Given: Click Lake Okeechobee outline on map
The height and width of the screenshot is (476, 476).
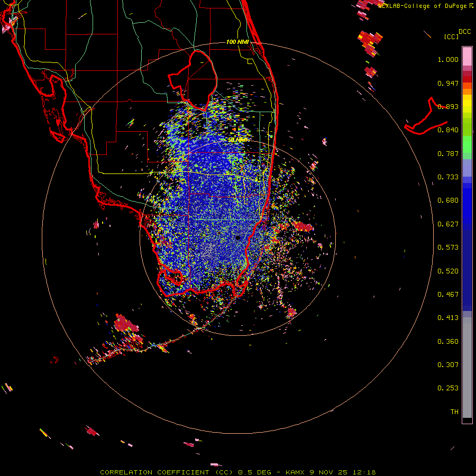Looking at the screenshot, I should tap(193, 80).
